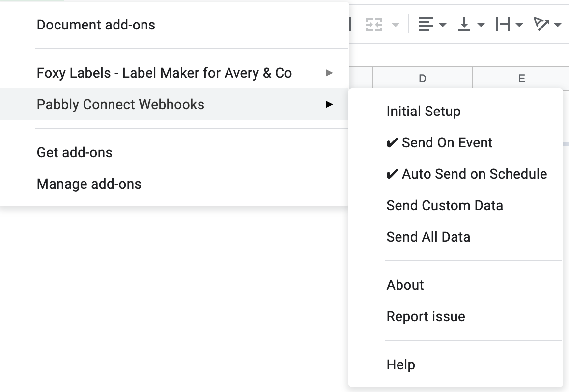Choose Manage add-ons
The height and width of the screenshot is (392, 569).
pyautogui.click(x=174, y=184)
